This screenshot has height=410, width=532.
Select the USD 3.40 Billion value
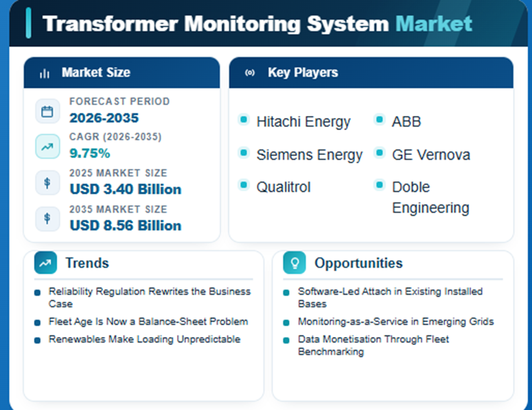pos(125,189)
